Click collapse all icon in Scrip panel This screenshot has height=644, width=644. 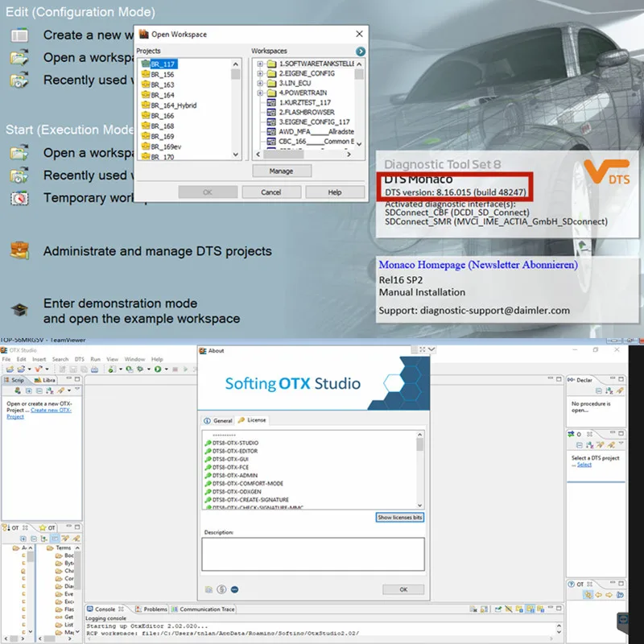pyautogui.click(x=39, y=390)
